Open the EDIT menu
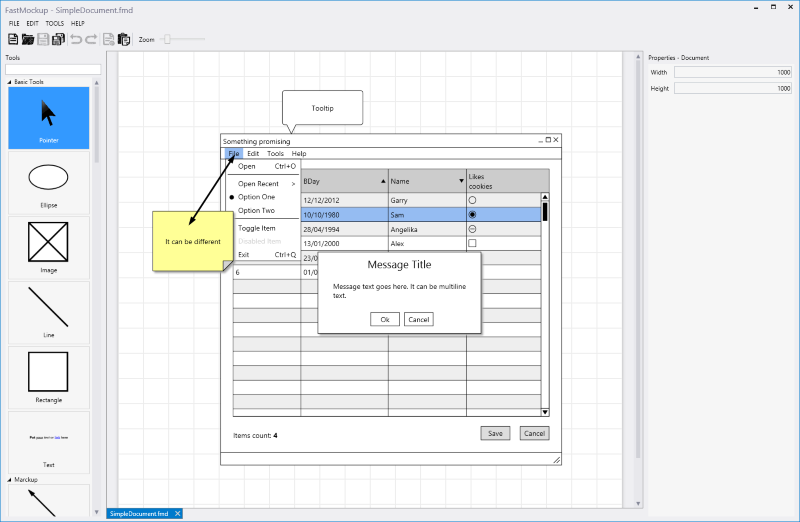Screen dimensions: 800x522 coord(33,23)
